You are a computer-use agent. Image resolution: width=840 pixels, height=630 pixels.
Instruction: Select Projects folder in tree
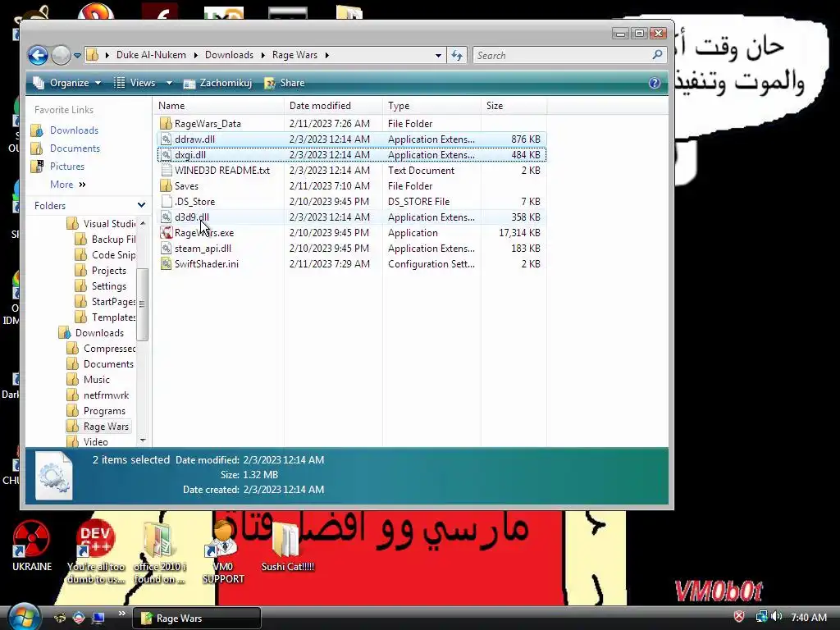pos(101,270)
